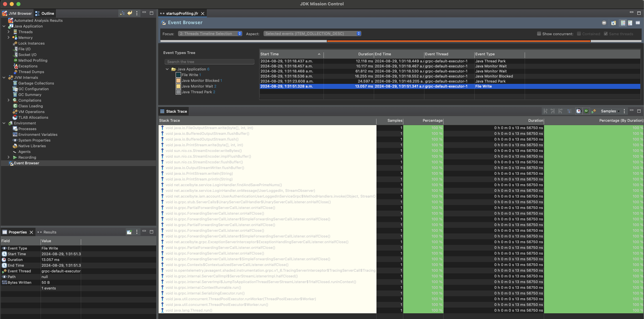This screenshot has width=644, height=319.
Task: Open Properties view three-dot menu
Action: [137, 232]
